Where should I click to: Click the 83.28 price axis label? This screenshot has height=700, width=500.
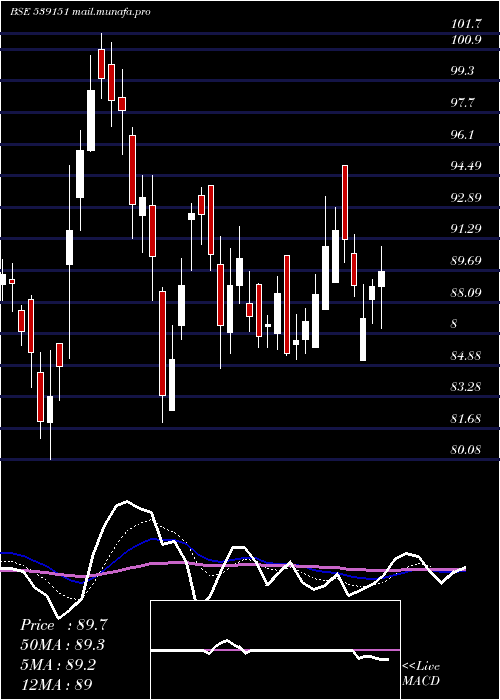(x=467, y=387)
